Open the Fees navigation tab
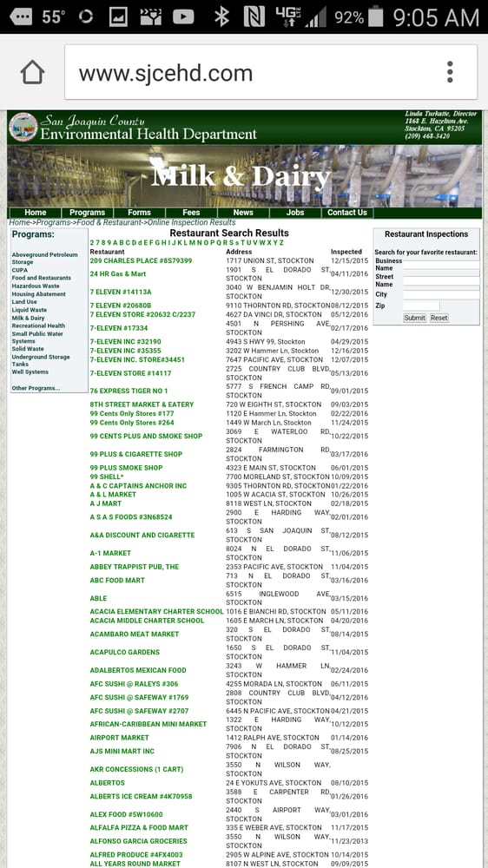 tap(191, 213)
